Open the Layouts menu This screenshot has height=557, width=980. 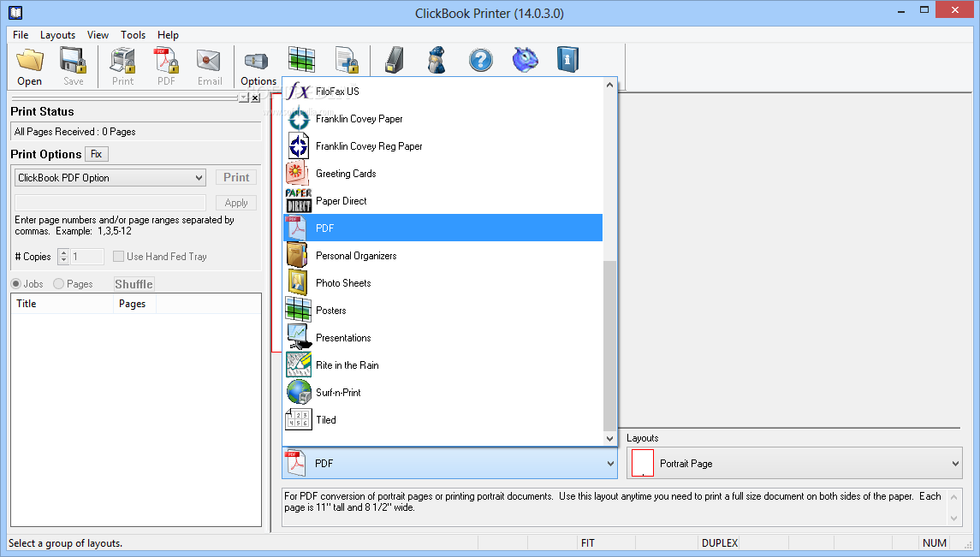(x=57, y=35)
